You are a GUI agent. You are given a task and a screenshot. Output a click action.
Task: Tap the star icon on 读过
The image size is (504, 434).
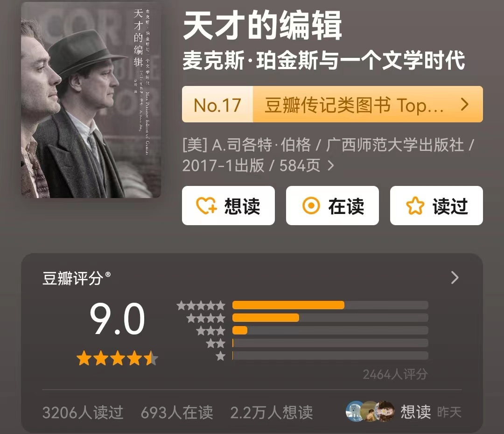point(415,206)
